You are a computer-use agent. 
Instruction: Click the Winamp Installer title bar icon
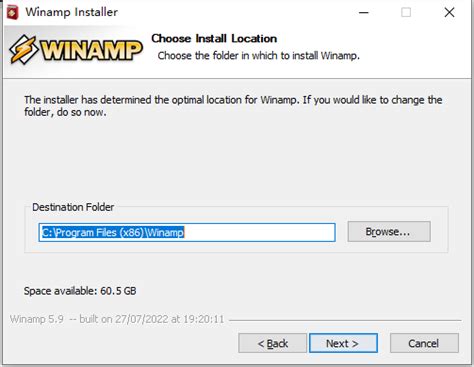(x=13, y=12)
